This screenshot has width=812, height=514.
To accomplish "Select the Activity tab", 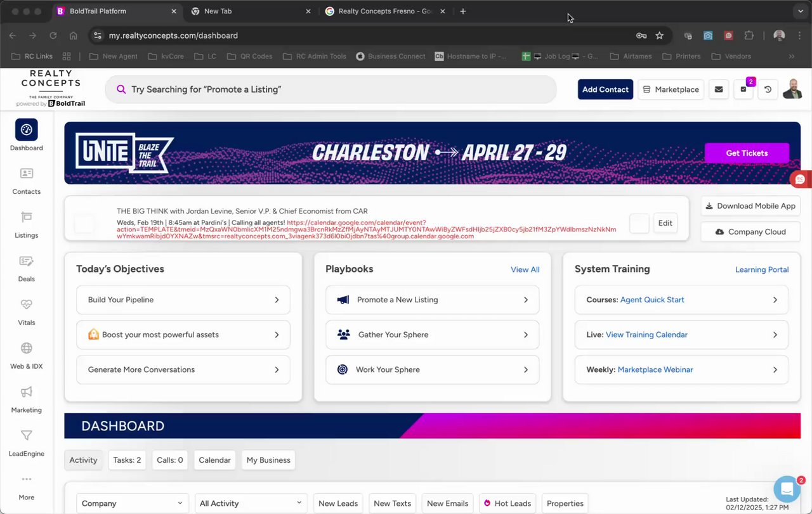I will point(83,460).
